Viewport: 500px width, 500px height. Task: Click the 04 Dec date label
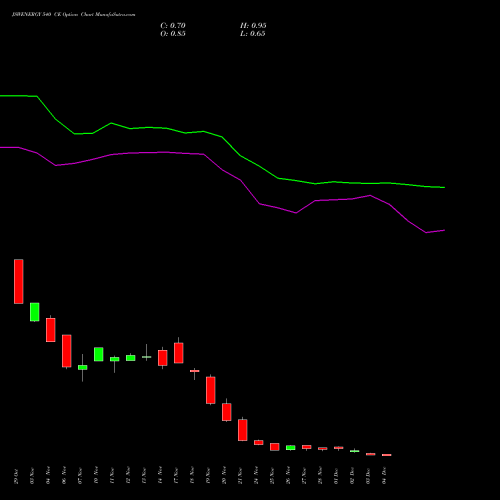384,476
